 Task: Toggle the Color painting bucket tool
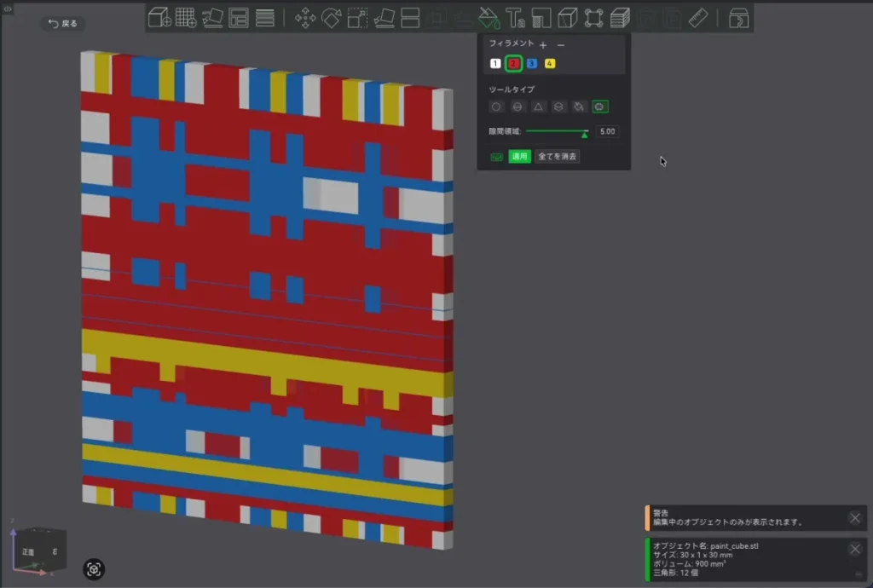(489, 18)
